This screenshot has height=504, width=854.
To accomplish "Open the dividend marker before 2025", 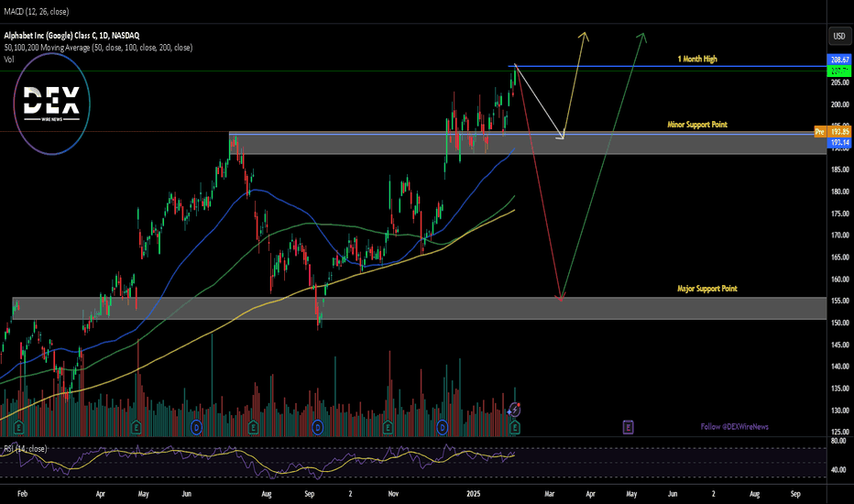I will (x=443, y=427).
